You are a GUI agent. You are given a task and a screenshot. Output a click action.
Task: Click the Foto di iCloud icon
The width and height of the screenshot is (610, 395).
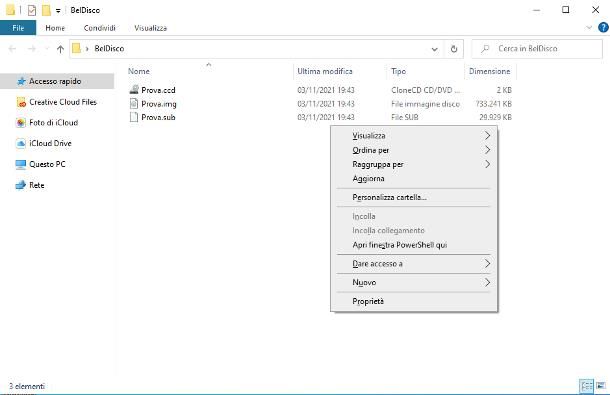tap(21, 123)
